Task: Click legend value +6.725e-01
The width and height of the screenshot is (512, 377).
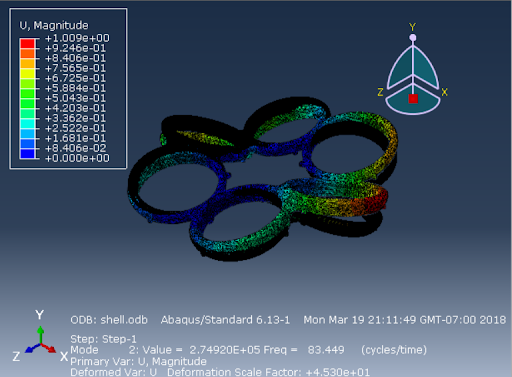Action: [75, 78]
